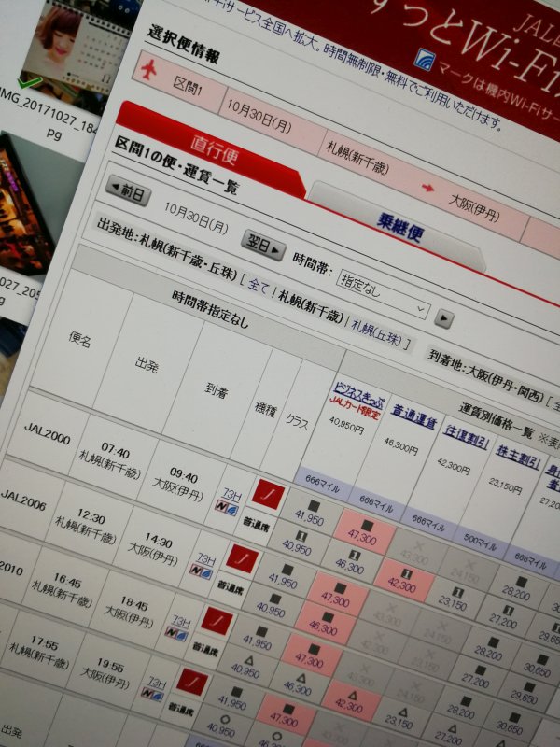Click the red airplane icon beside 区間1
The image size is (560, 747).
pyautogui.click(x=150, y=70)
